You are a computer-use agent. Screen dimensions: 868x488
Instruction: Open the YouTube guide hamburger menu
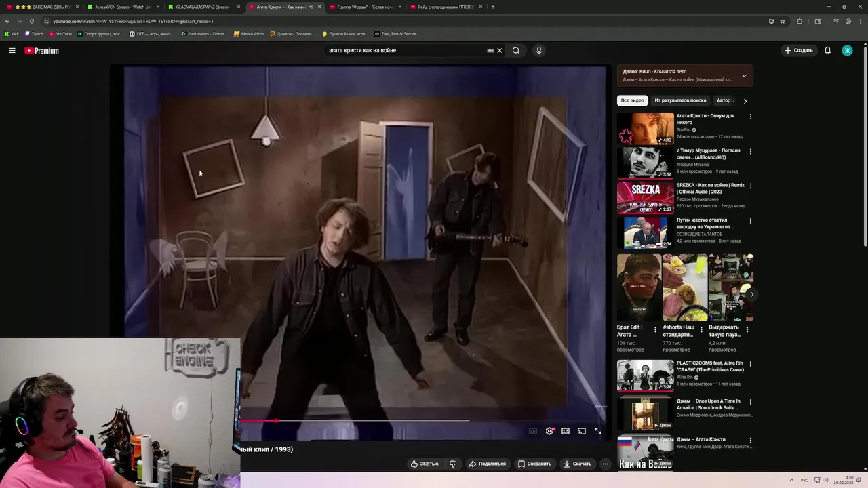click(12, 50)
